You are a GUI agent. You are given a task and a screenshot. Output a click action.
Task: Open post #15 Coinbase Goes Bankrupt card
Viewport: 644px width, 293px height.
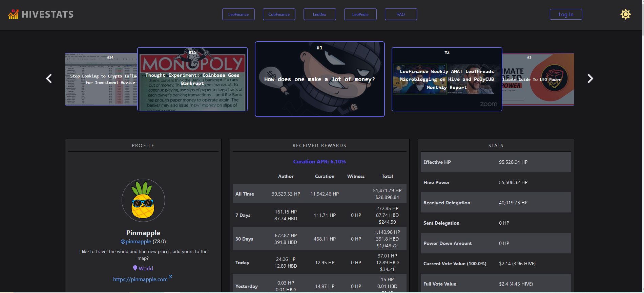click(192, 79)
